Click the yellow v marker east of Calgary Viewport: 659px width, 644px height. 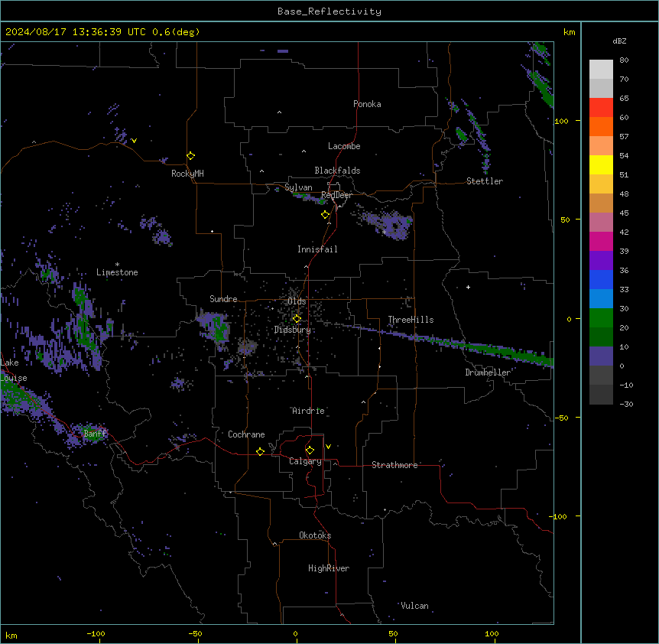pyautogui.click(x=328, y=447)
